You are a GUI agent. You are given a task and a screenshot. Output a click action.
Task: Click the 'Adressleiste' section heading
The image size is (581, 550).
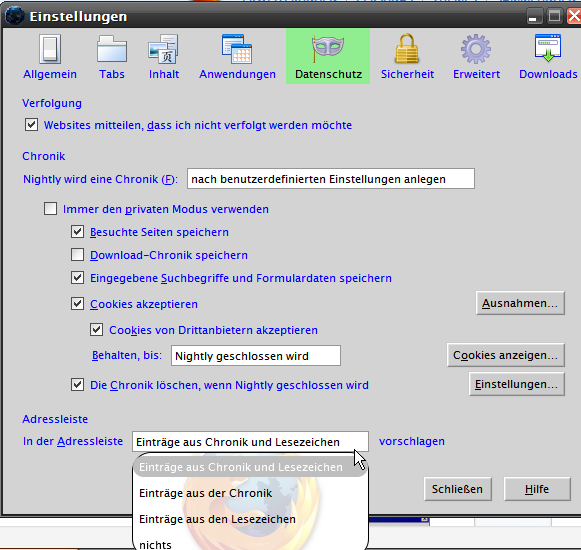click(x=55, y=419)
